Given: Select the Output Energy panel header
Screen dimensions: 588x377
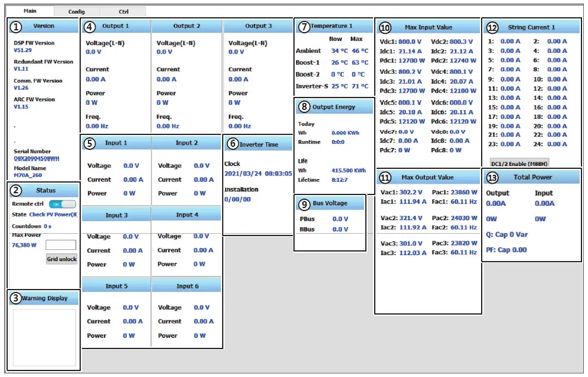Looking at the screenshot, I should [x=333, y=106].
